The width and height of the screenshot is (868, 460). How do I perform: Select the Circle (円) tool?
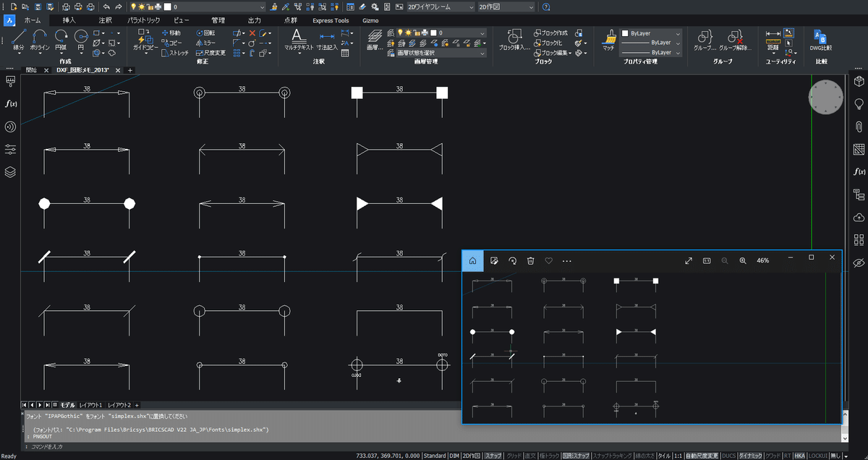(x=81, y=40)
